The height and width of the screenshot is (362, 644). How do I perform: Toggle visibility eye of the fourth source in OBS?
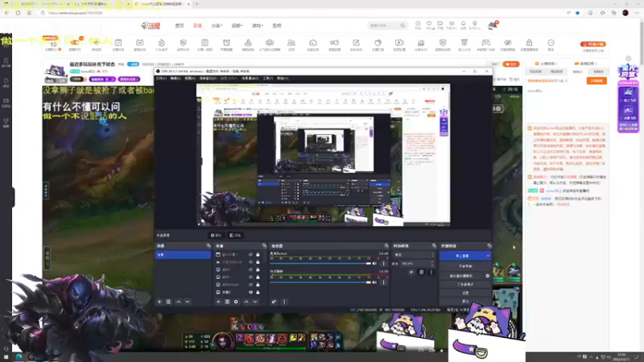(250, 277)
